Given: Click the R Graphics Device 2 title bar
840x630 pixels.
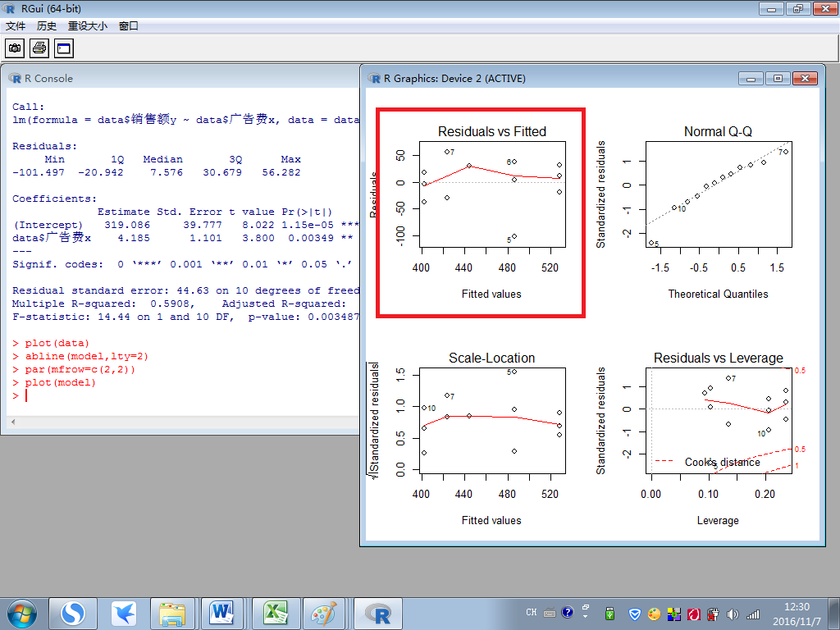Looking at the screenshot, I should click(552, 78).
